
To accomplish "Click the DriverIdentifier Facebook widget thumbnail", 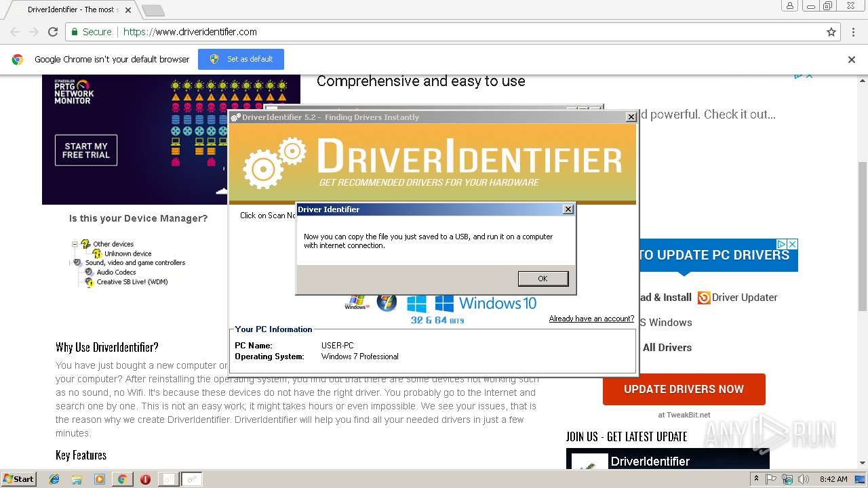I will tap(589, 462).
